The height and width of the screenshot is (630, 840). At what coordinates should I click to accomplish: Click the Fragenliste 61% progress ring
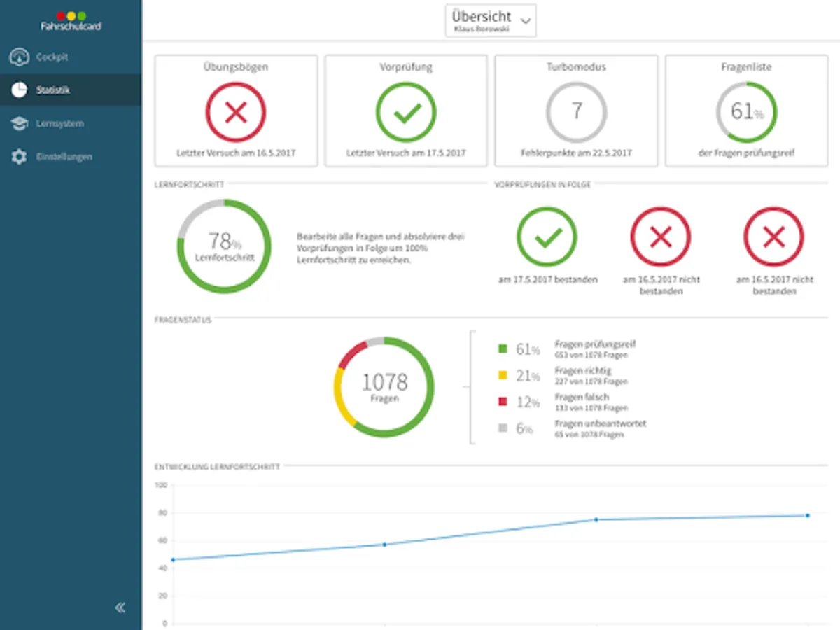[x=746, y=112]
